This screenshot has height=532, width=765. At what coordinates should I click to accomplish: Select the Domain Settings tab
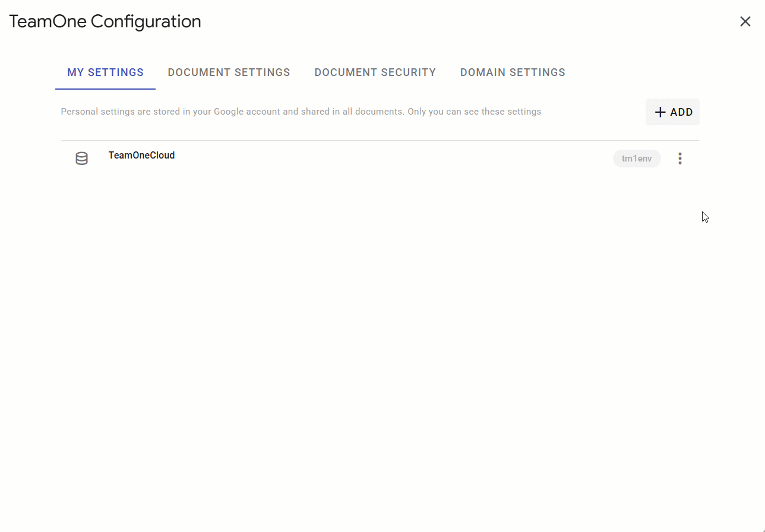point(513,72)
